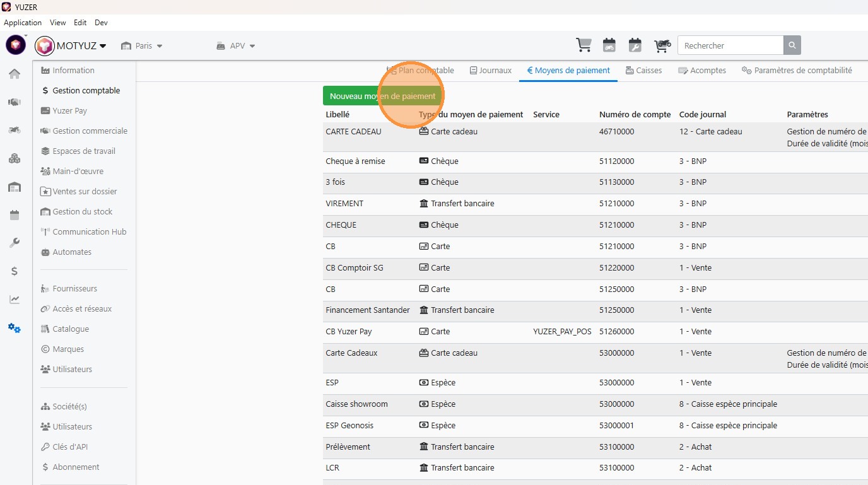This screenshot has width=868, height=485.
Task: Open the motorcycle cart icon in the top bar
Action: [662, 45]
